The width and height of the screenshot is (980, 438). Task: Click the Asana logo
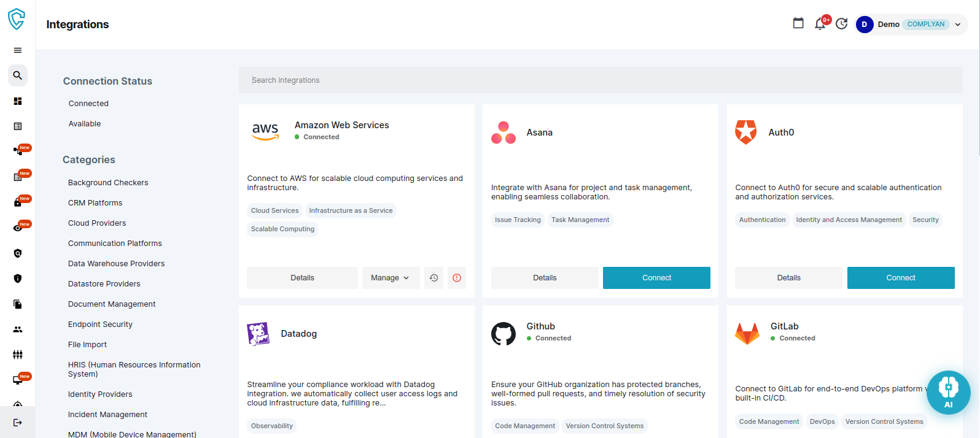coord(504,133)
